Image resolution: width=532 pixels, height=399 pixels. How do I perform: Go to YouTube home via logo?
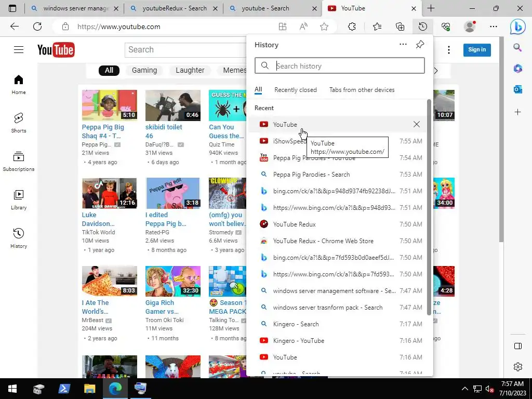56,50
